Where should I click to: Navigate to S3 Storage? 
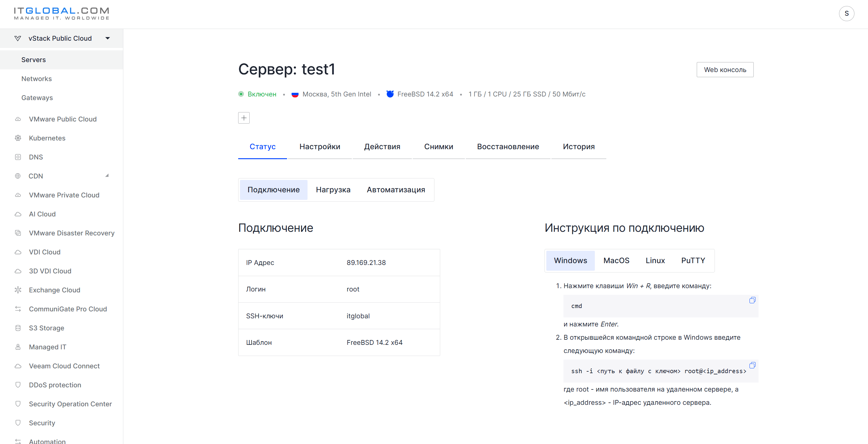point(46,328)
